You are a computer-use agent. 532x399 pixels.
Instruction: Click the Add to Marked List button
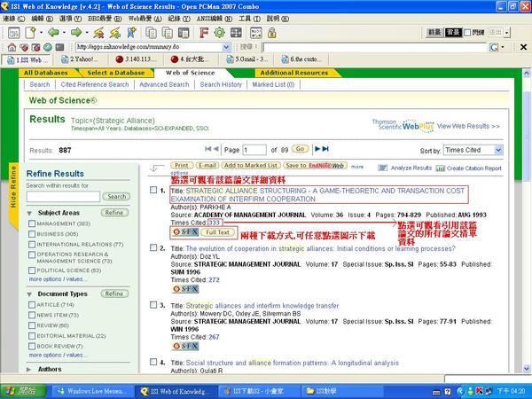251,165
